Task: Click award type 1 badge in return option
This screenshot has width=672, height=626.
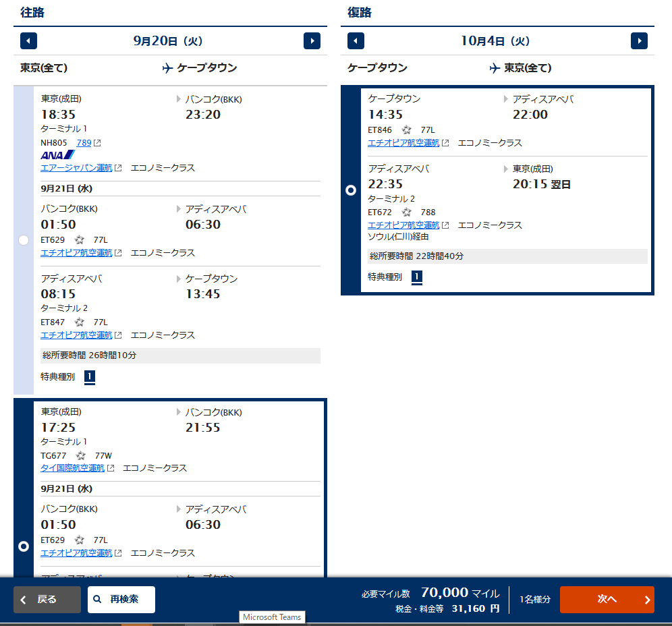Action: (x=416, y=277)
